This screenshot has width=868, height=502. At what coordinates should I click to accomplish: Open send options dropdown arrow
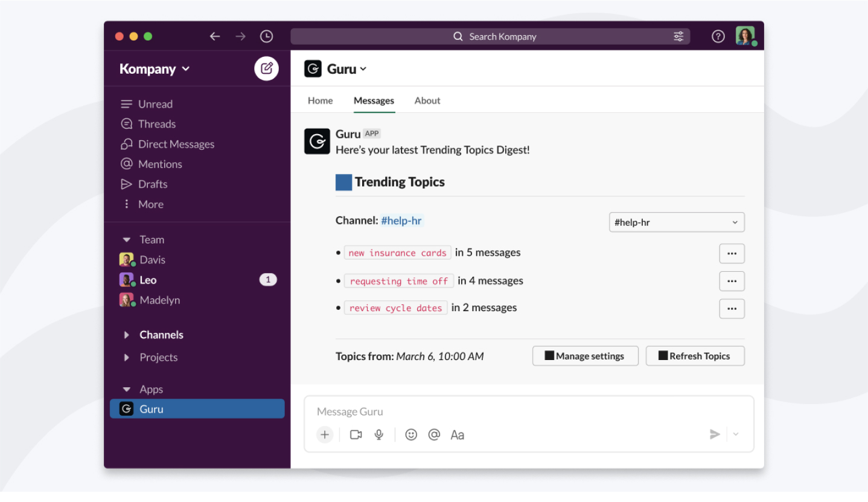click(736, 434)
